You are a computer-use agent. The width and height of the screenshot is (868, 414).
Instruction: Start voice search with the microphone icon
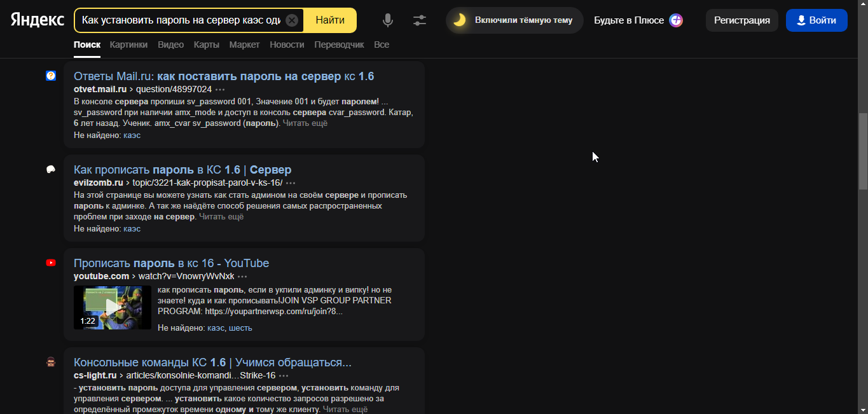point(388,20)
